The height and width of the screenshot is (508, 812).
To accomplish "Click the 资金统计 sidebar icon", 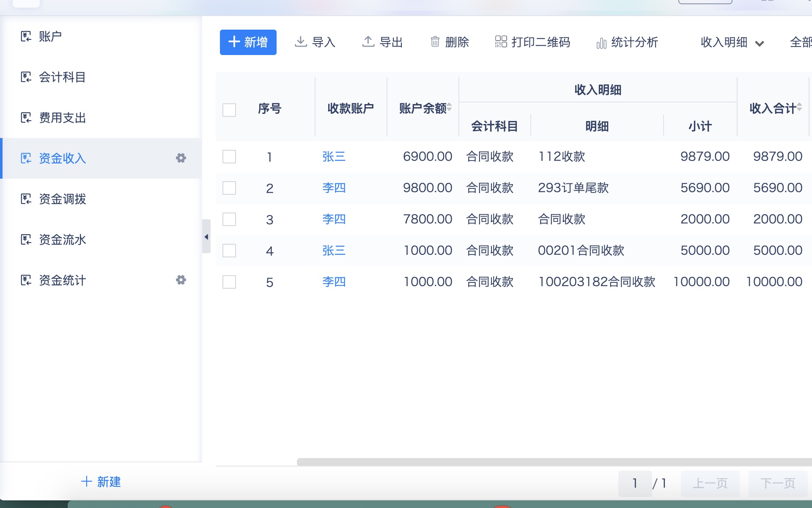I will [x=26, y=280].
